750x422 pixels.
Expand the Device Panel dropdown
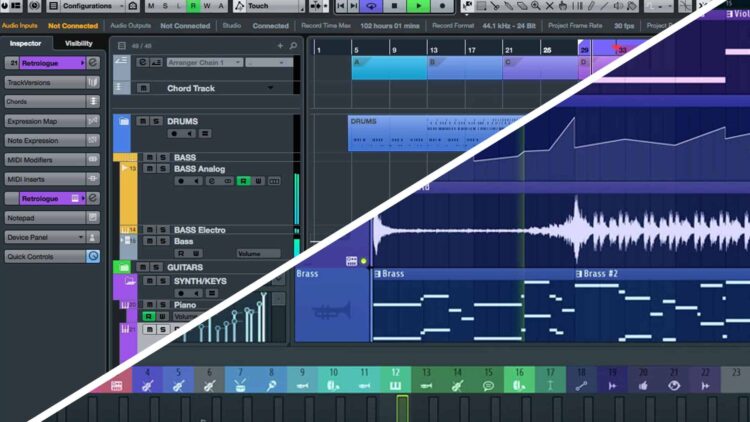coord(80,237)
